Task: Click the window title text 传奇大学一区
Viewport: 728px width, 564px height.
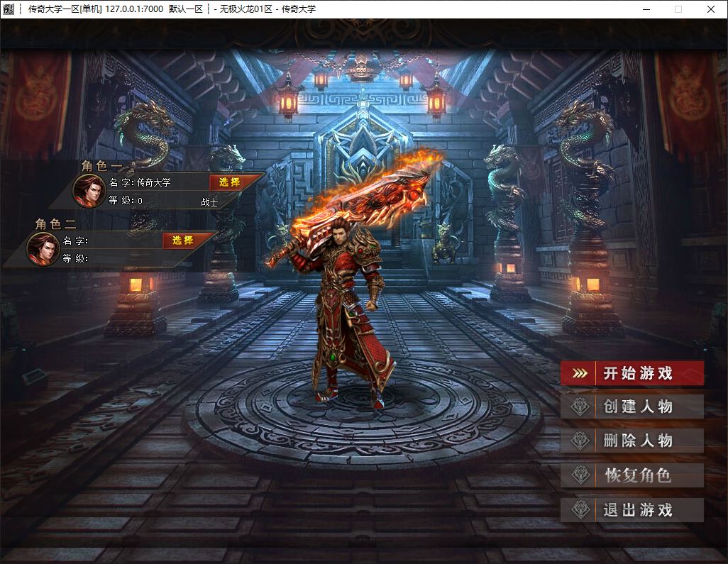Action: [54, 9]
